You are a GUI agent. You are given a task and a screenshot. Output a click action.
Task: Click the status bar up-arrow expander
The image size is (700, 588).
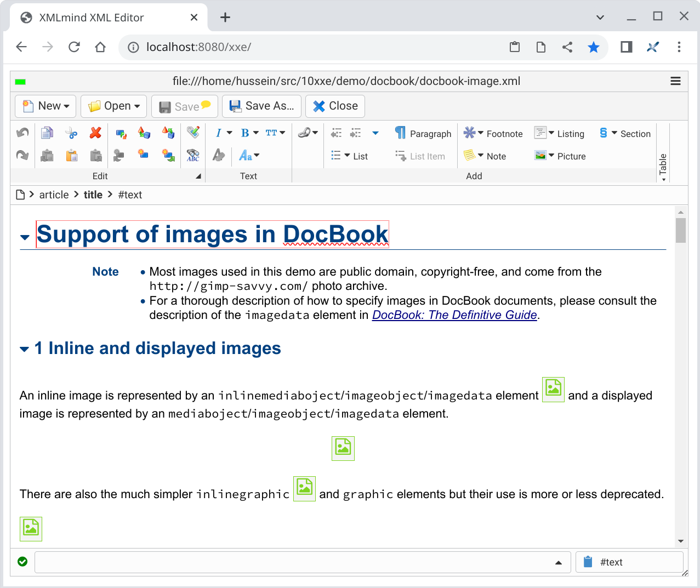coord(559,563)
